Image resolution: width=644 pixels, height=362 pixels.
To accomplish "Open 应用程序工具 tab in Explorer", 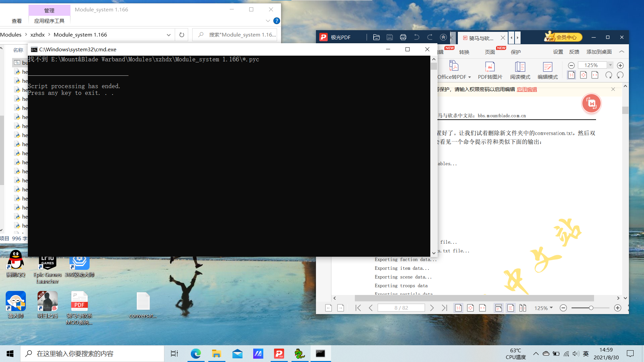I will click(x=49, y=21).
